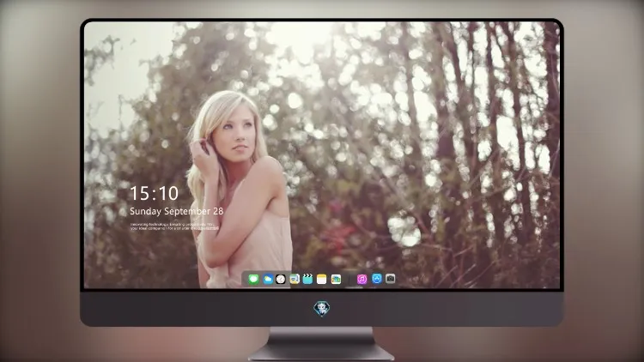Open the yellow Notes app

pyautogui.click(x=322, y=279)
